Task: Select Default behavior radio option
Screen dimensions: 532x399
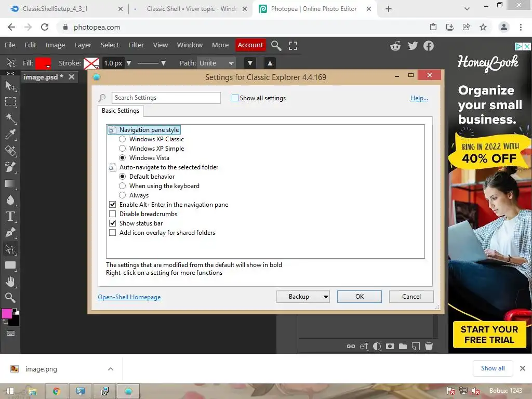Action: click(x=123, y=177)
